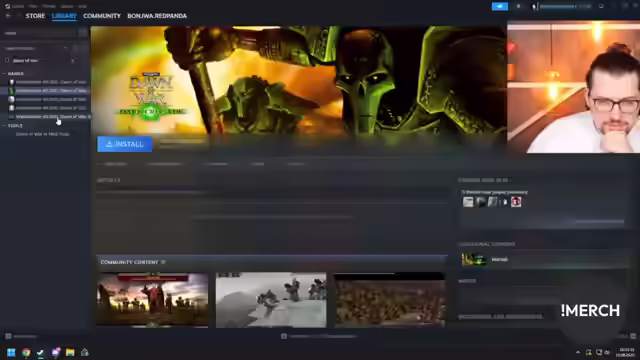This screenshot has width=640, height=360.
Task: Open the Downloads manager icon in the bottom bar
Action: click(284, 336)
